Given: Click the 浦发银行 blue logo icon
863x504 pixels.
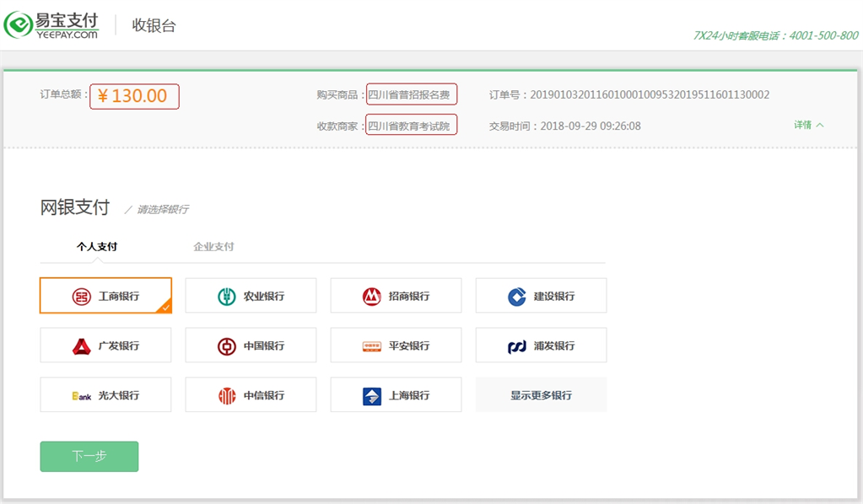Looking at the screenshot, I should coord(517,346).
